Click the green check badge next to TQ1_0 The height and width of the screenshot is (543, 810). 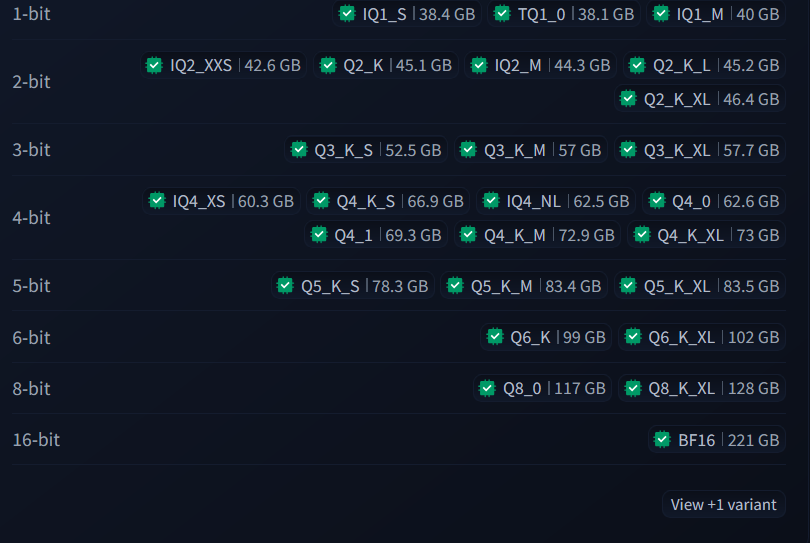[502, 13]
